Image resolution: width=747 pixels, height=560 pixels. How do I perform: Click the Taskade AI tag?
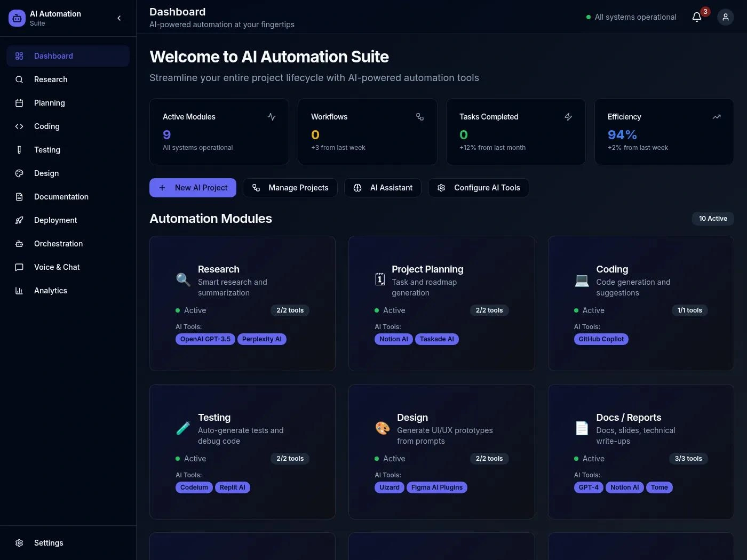point(437,339)
